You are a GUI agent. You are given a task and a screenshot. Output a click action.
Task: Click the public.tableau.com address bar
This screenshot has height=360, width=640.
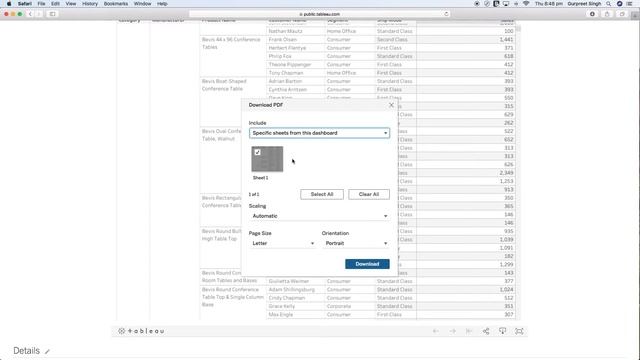pos(320,14)
